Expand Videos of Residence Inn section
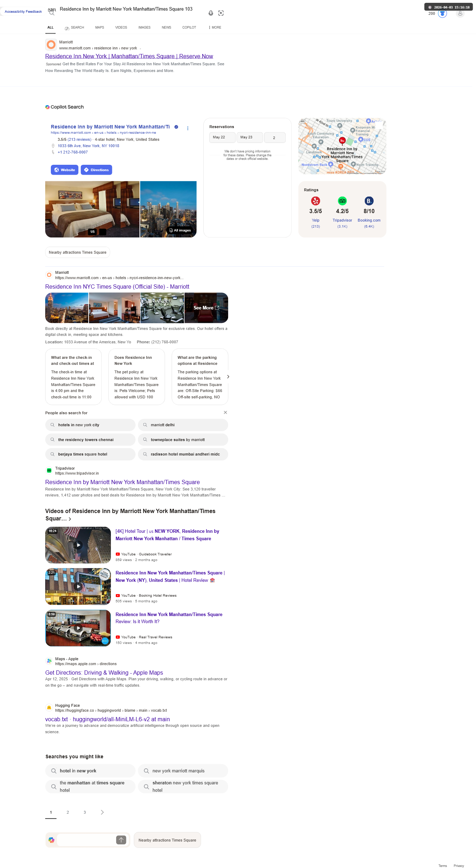 [x=70, y=519]
